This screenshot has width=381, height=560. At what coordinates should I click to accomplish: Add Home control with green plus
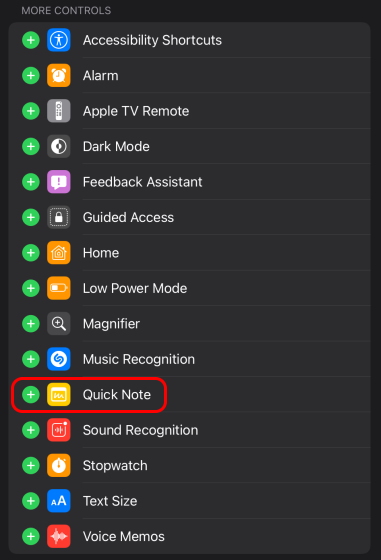pyautogui.click(x=31, y=253)
